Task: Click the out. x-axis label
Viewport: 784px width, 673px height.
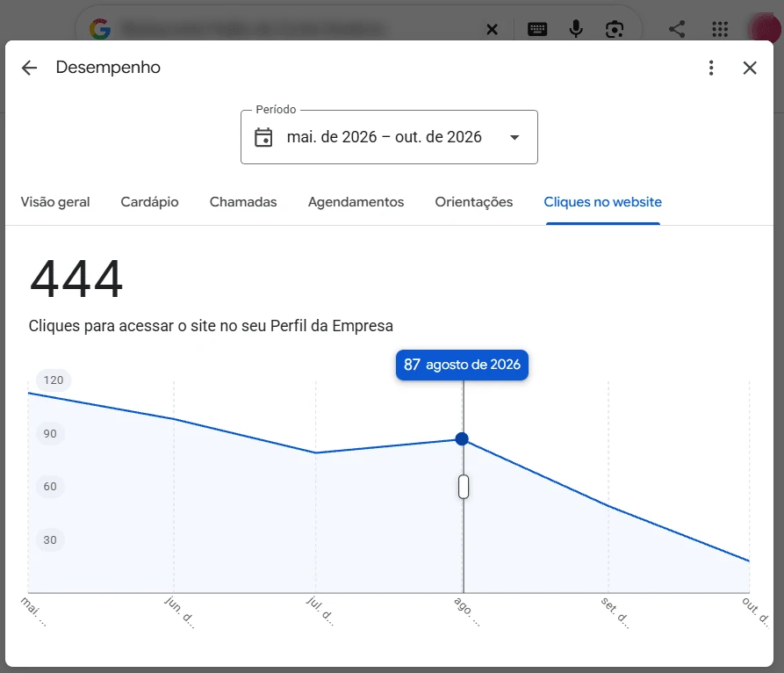Action: pos(756,611)
